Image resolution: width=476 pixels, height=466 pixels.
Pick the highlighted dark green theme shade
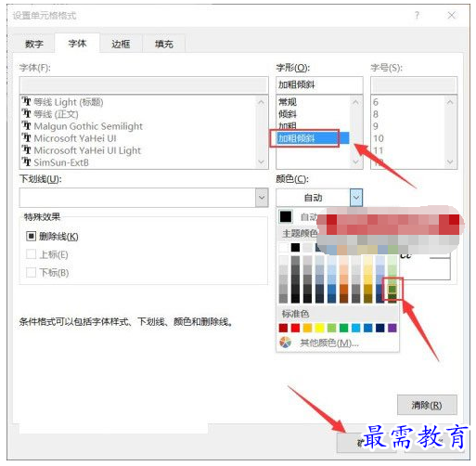click(392, 289)
